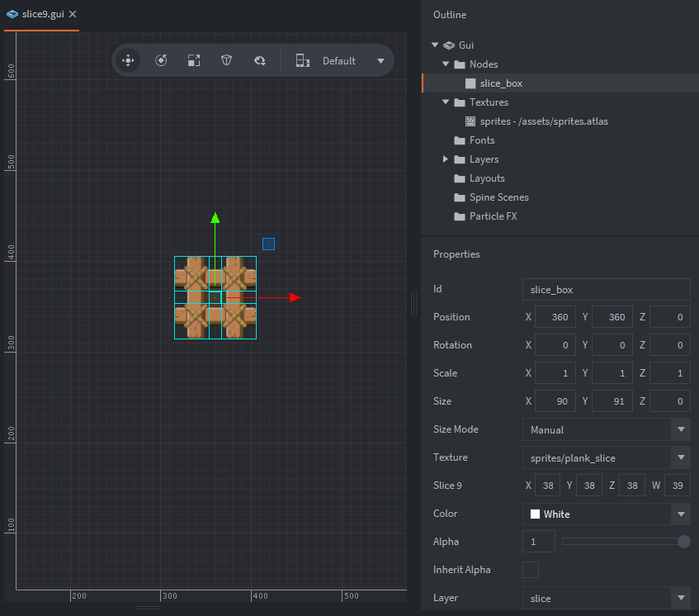Click the device layout icon in toolbar
The image size is (699, 616).
tap(302, 60)
